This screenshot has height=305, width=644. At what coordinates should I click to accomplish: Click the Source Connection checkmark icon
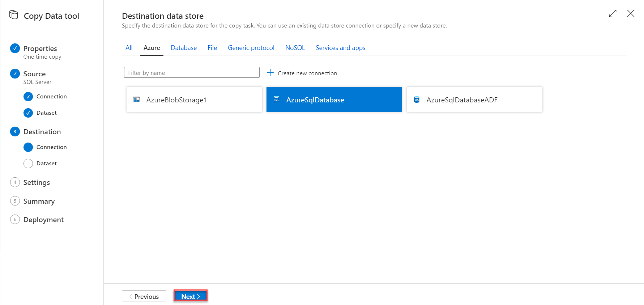click(28, 97)
